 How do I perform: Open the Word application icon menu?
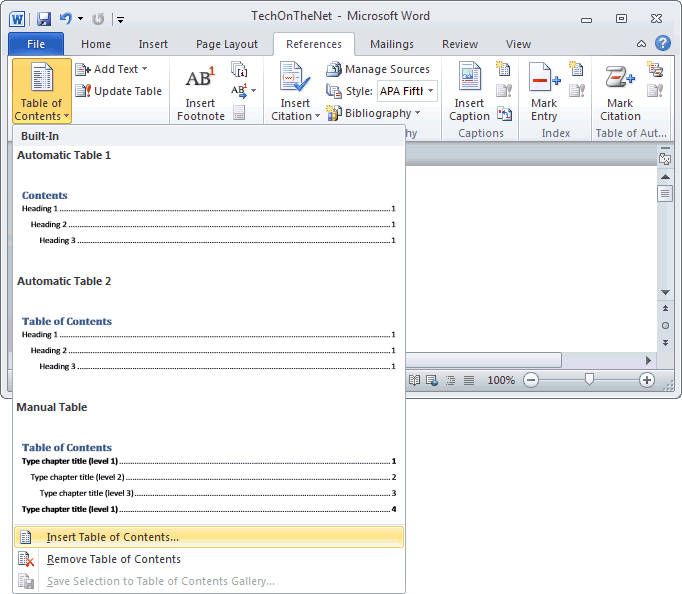pyautogui.click(x=17, y=19)
